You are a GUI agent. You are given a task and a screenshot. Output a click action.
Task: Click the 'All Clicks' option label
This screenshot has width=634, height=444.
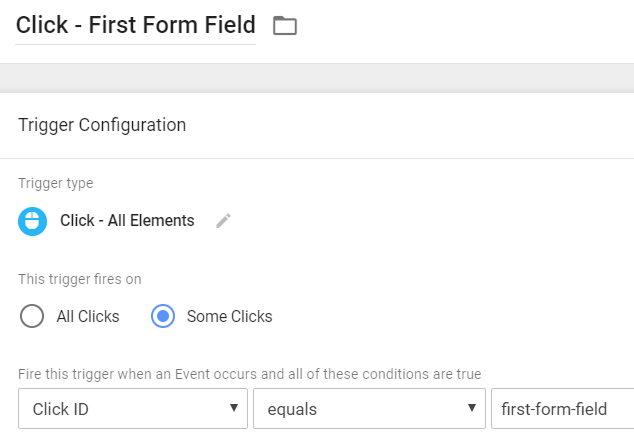88,316
